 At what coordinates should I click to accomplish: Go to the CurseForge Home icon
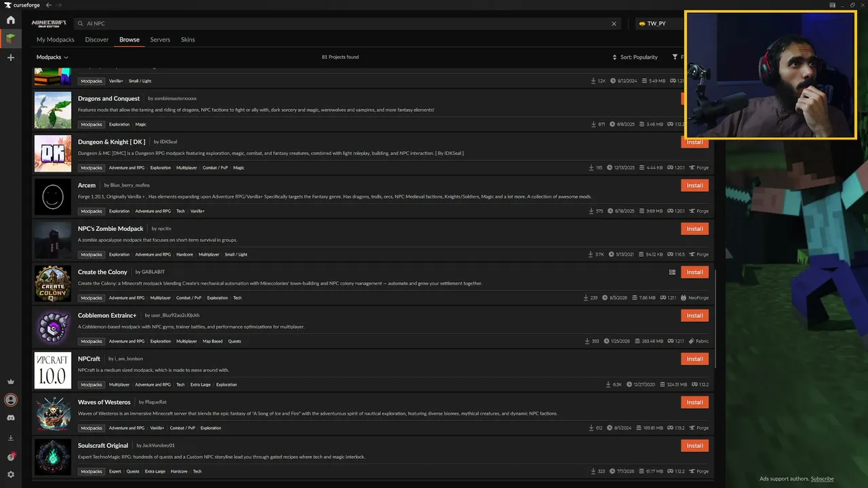click(x=11, y=20)
